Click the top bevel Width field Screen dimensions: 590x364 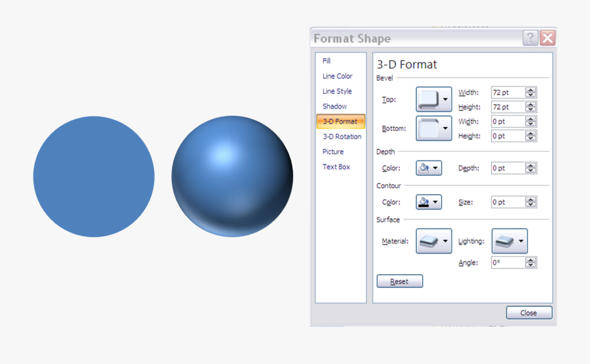(x=508, y=92)
